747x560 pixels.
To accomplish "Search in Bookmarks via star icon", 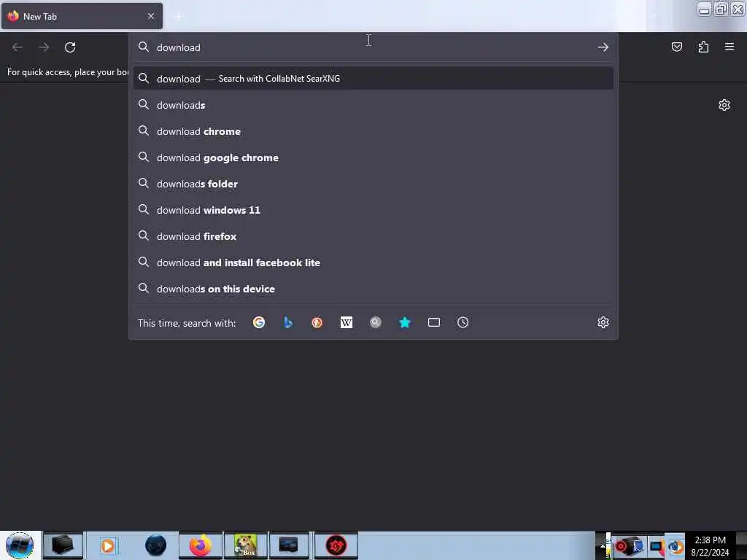I will 404,322.
